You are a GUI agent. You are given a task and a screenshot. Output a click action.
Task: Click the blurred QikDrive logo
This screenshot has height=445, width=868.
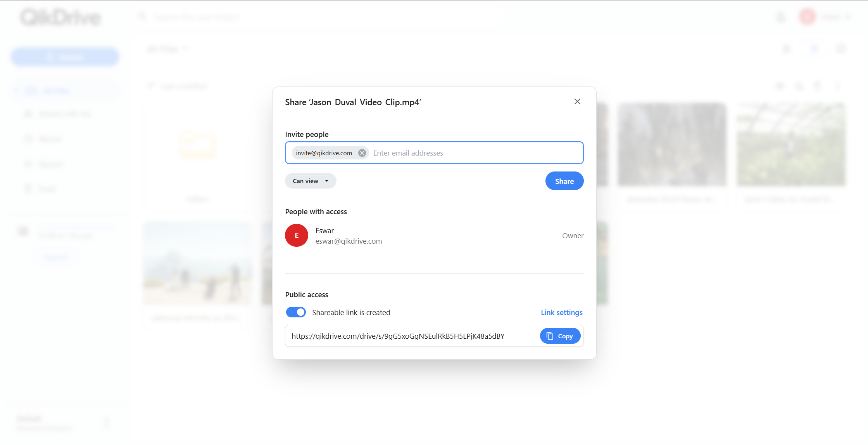tap(61, 17)
